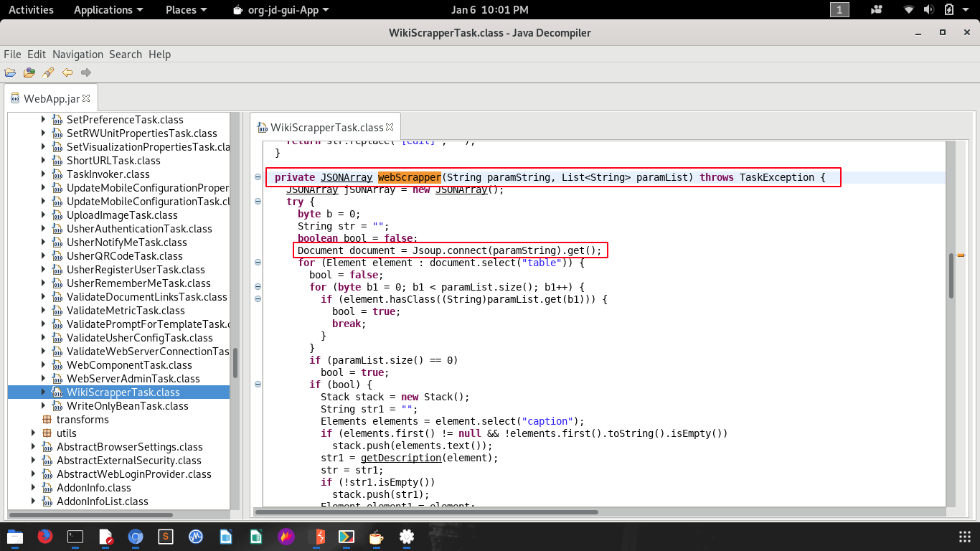Collapse the try block fold marker
Image resolution: width=980 pixels, height=551 pixels.
[x=258, y=202]
